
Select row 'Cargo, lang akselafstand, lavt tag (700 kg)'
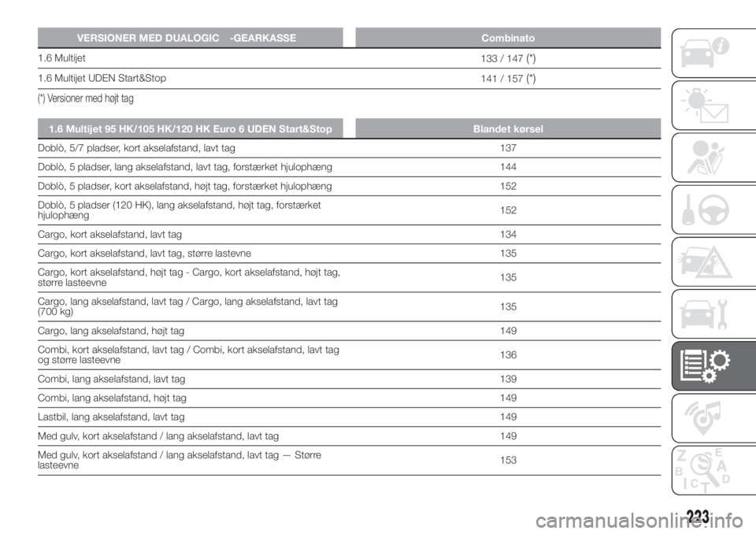click(x=349, y=307)
